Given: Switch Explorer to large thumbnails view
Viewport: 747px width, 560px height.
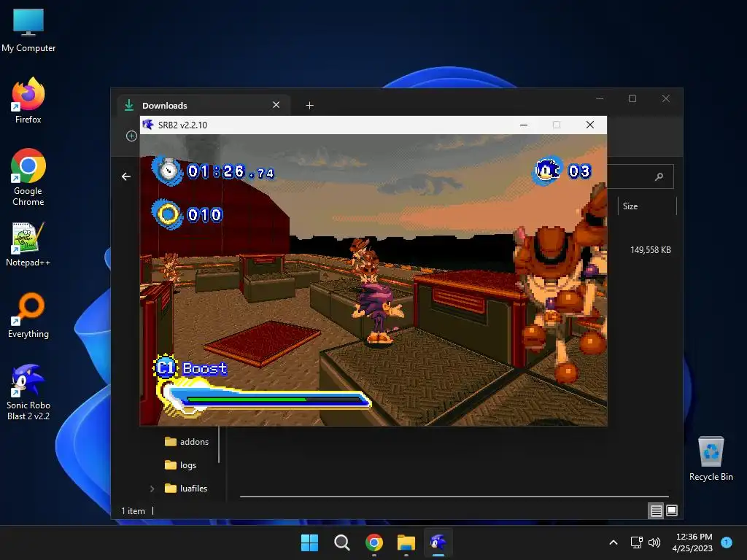Looking at the screenshot, I should (672, 511).
